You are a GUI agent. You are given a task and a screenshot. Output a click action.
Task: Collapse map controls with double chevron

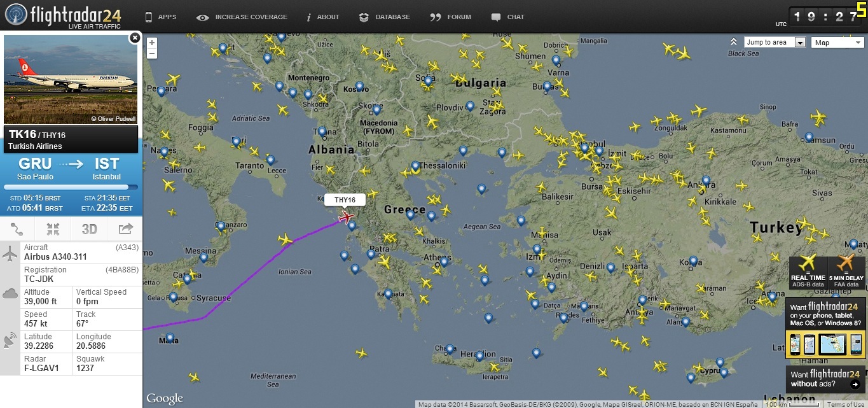coord(734,42)
